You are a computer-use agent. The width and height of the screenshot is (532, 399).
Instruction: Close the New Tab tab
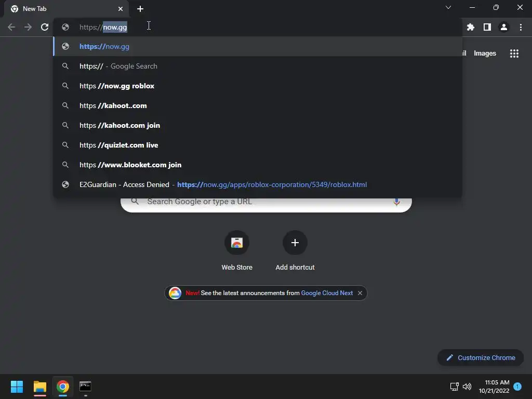(x=121, y=9)
